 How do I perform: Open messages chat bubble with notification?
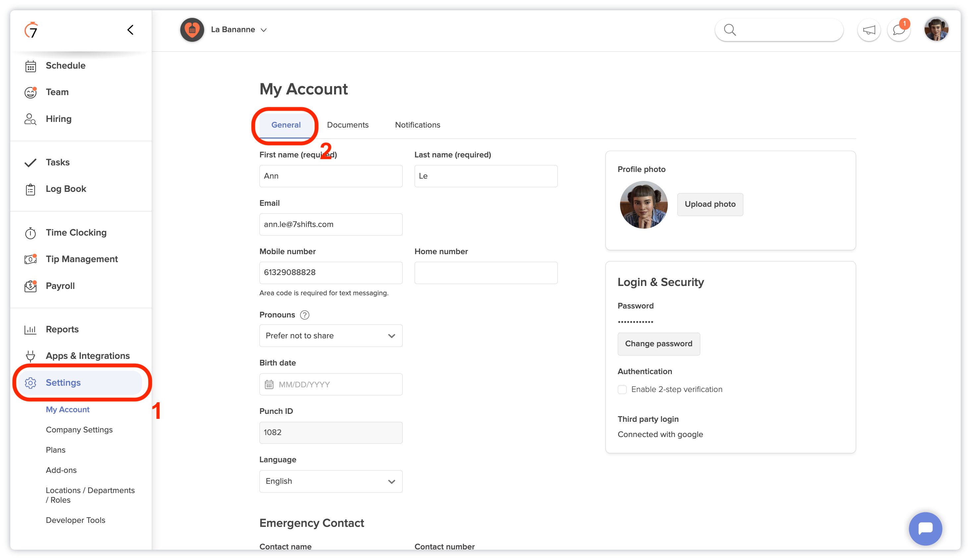[x=899, y=30]
